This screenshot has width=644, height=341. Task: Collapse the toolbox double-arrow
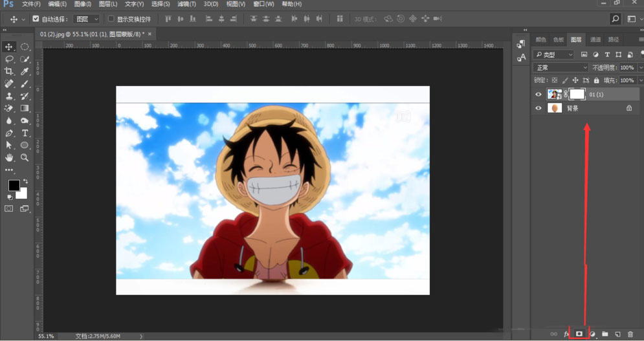tap(5, 30)
